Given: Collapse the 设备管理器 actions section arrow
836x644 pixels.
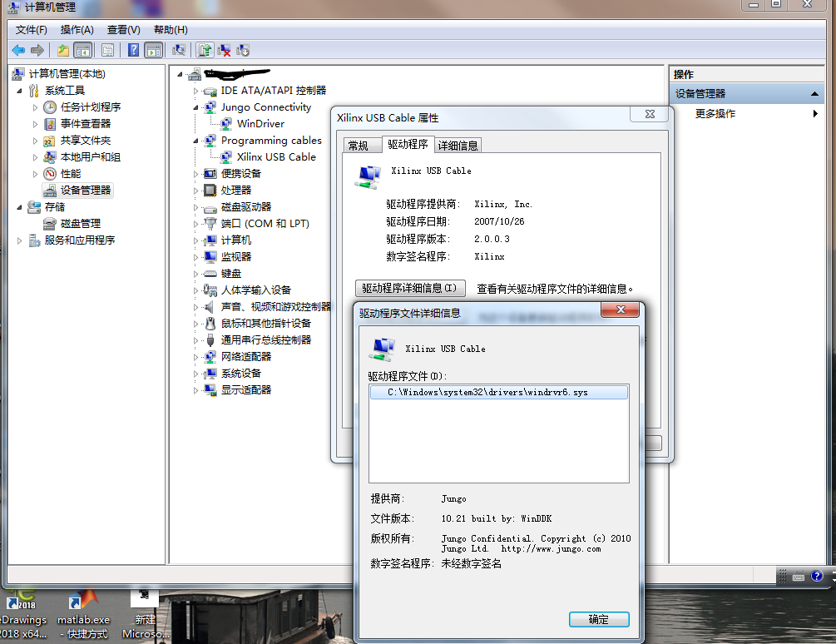Looking at the screenshot, I should (814, 94).
